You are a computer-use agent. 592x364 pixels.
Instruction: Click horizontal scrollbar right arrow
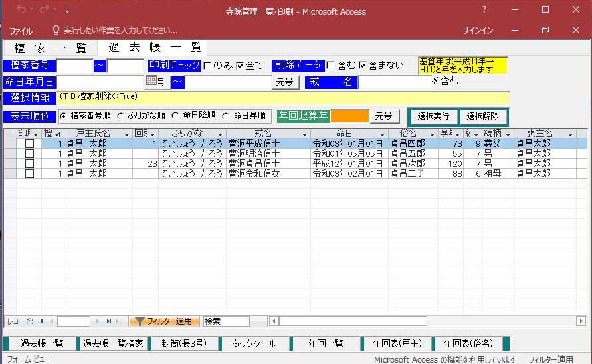click(x=581, y=321)
